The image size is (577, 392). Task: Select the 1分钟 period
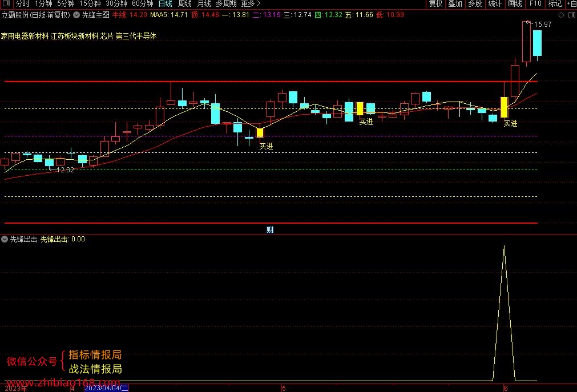tap(43, 3)
